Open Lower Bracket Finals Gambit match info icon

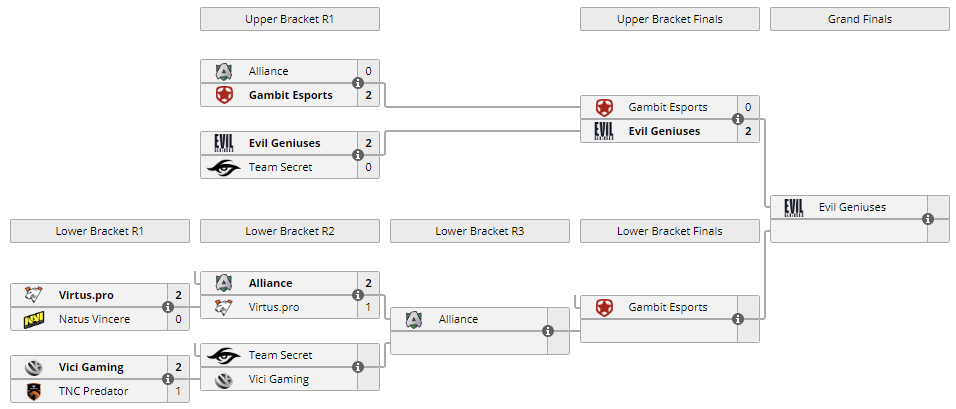(x=738, y=319)
